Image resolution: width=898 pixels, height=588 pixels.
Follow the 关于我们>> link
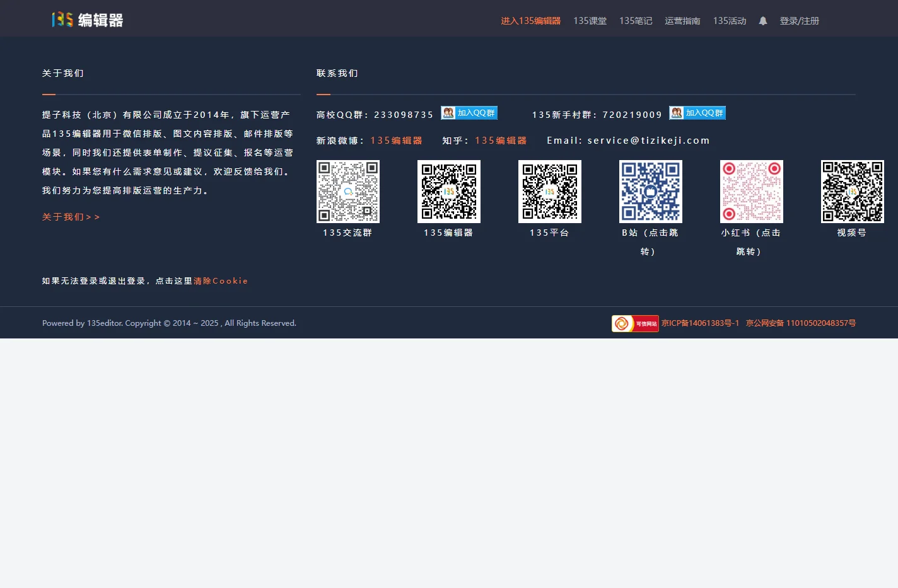[x=71, y=217]
